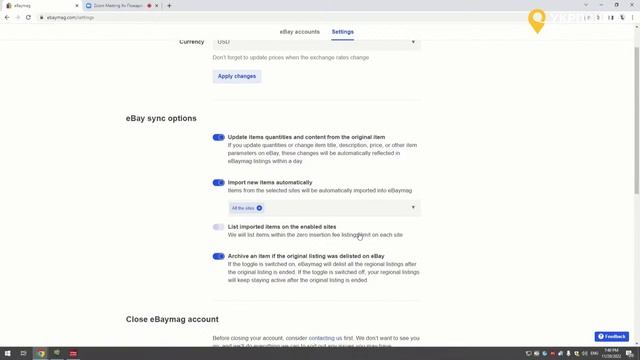Click the vertical page scrollbar
This screenshot has width=640, height=360.
click(x=637, y=120)
